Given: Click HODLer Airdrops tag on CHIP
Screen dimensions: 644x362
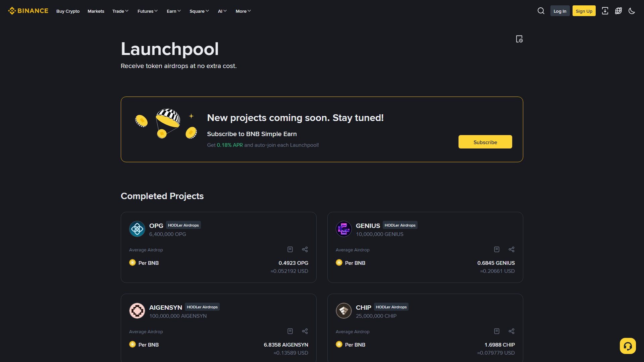Looking at the screenshot, I should pos(391,307).
